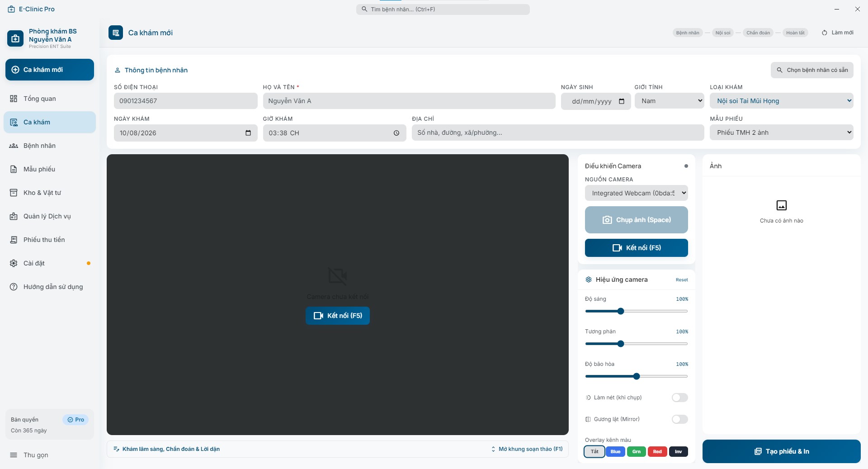This screenshot has height=469, width=868.
Task: Open the Giới tính dropdown
Action: pyautogui.click(x=669, y=101)
